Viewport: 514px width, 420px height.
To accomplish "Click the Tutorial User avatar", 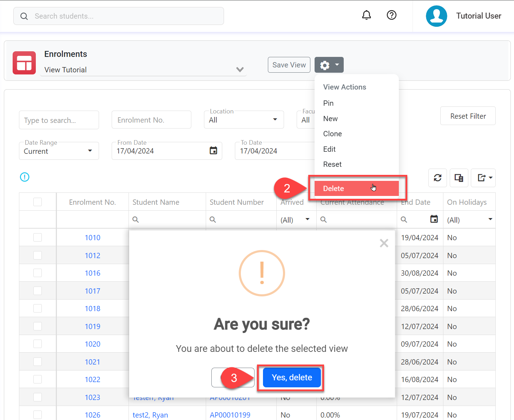I will [436, 16].
